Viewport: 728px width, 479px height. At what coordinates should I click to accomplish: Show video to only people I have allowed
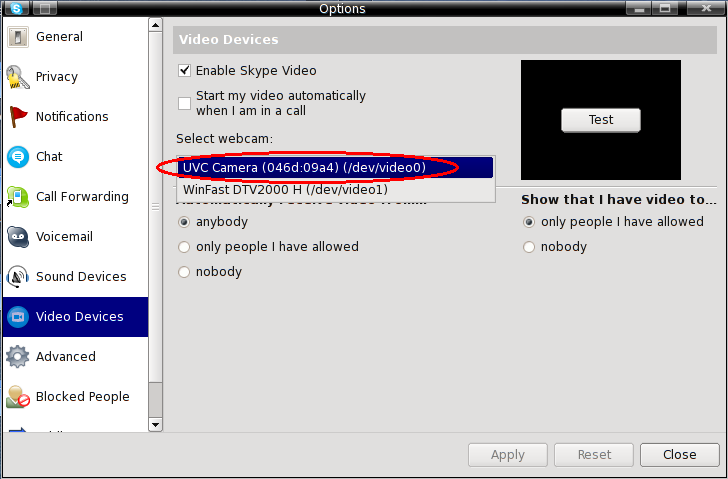[x=529, y=222]
